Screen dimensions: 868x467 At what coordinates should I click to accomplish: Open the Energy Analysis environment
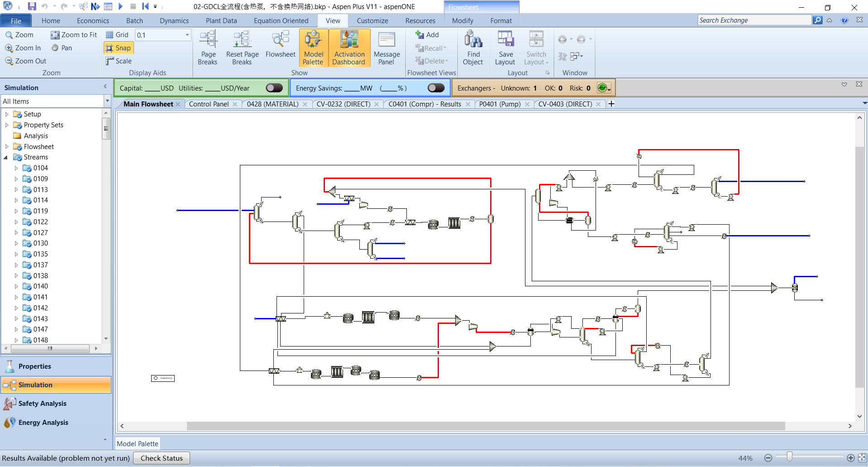click(43, 423)
